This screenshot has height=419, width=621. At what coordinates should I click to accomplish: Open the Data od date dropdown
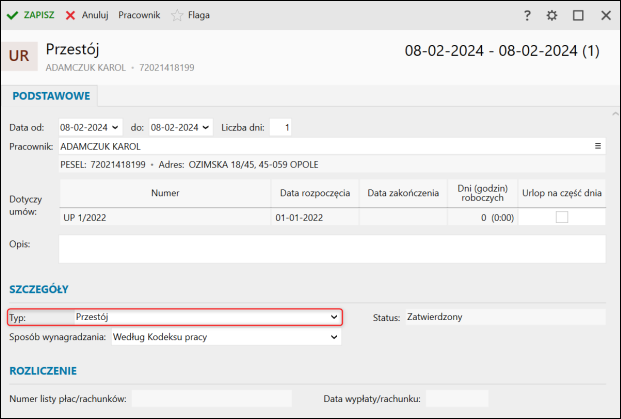[x=116, y=128]
